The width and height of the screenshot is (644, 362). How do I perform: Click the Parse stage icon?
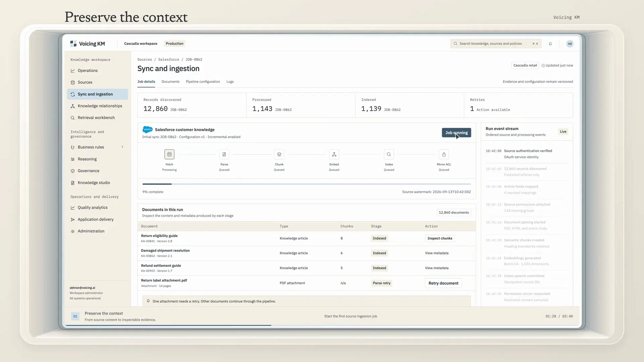224,154
